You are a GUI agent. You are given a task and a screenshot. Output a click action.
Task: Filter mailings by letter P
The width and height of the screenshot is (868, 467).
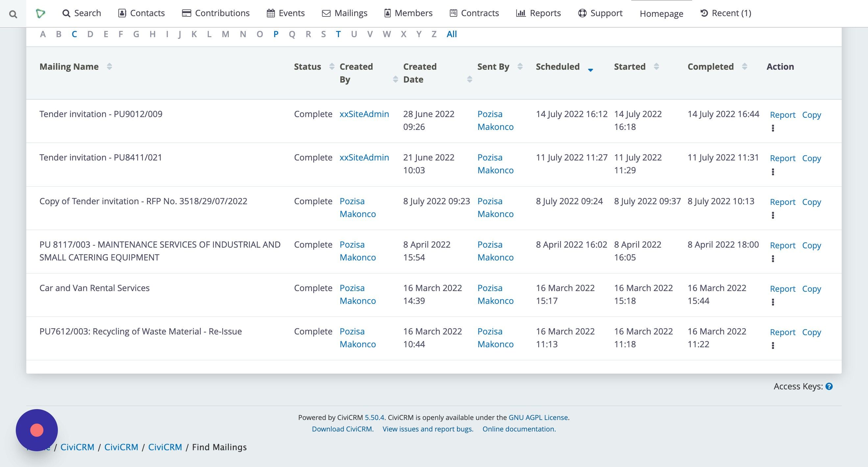(276, 34)
